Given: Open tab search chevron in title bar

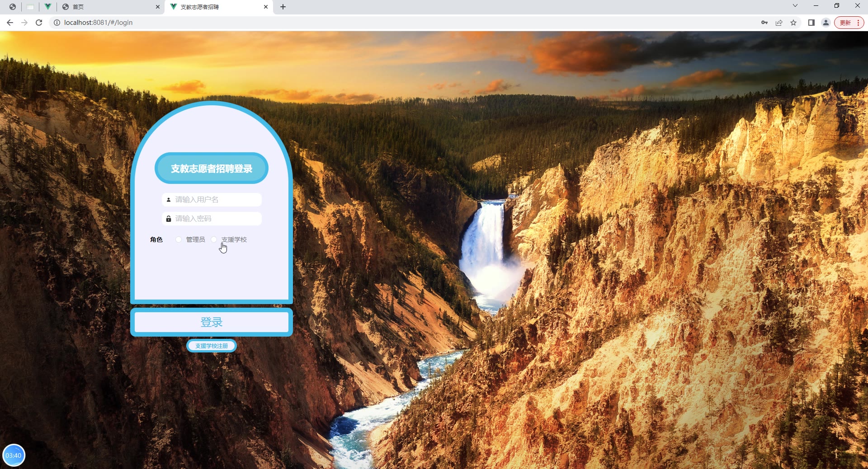Looking at the screenshot, I should (795, 6).
